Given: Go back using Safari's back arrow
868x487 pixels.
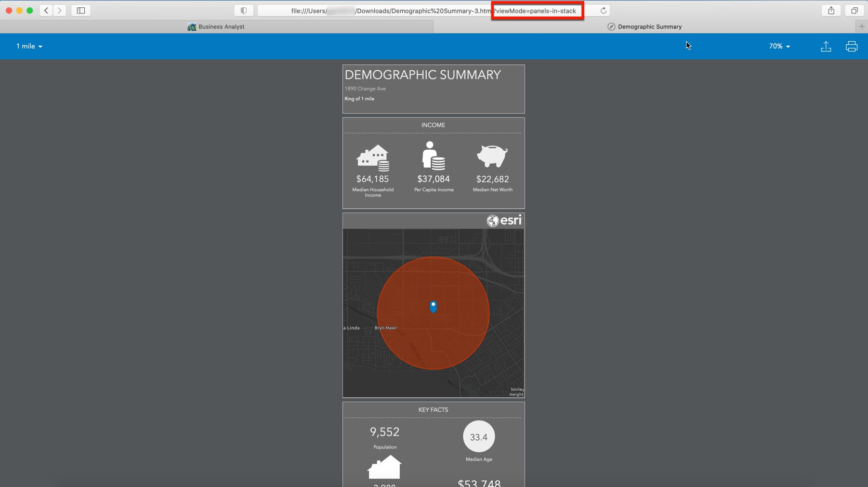Looking at the screenshot, I should pyautogui.click(x=46, y=10).
